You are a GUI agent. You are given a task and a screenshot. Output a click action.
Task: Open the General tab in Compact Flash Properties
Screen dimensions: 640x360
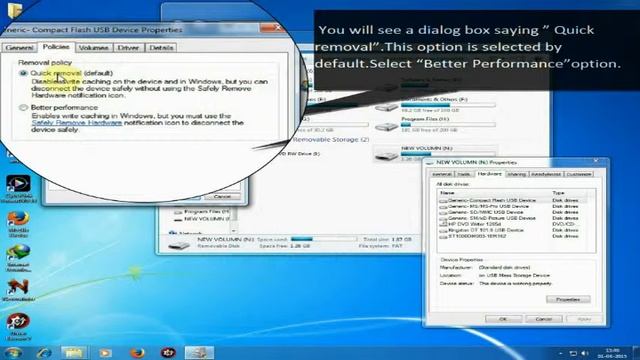coord(20,48)
